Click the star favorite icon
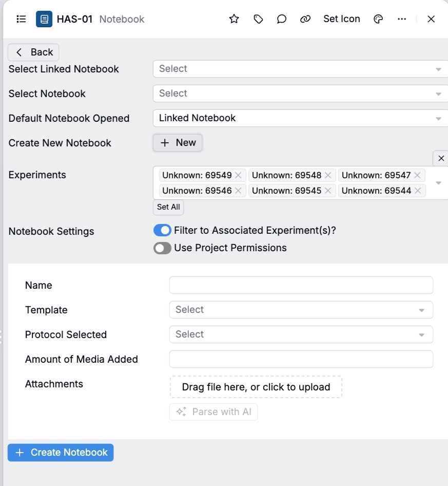The height and width of the screenshot is (486, 448). point(234,19)
